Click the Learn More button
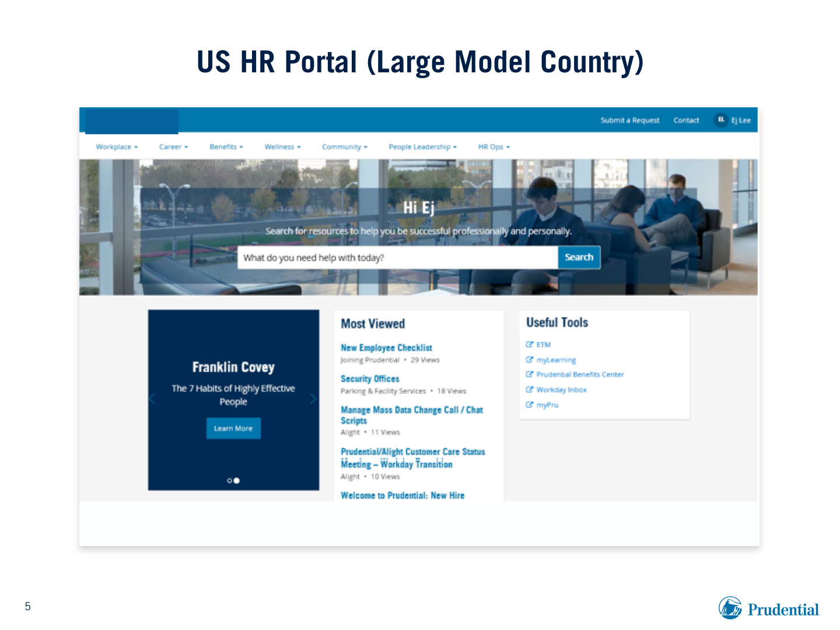This screenshot has width=840, height=630. [233, 428]
